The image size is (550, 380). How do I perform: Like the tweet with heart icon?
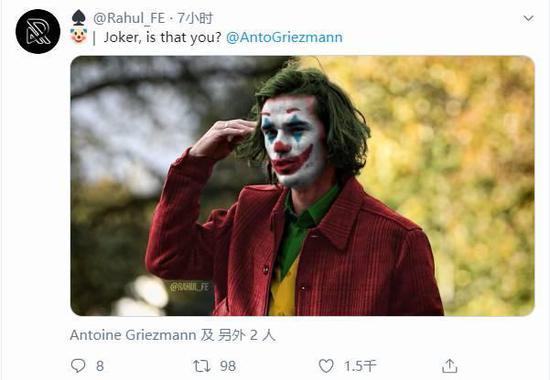[326, 366]
